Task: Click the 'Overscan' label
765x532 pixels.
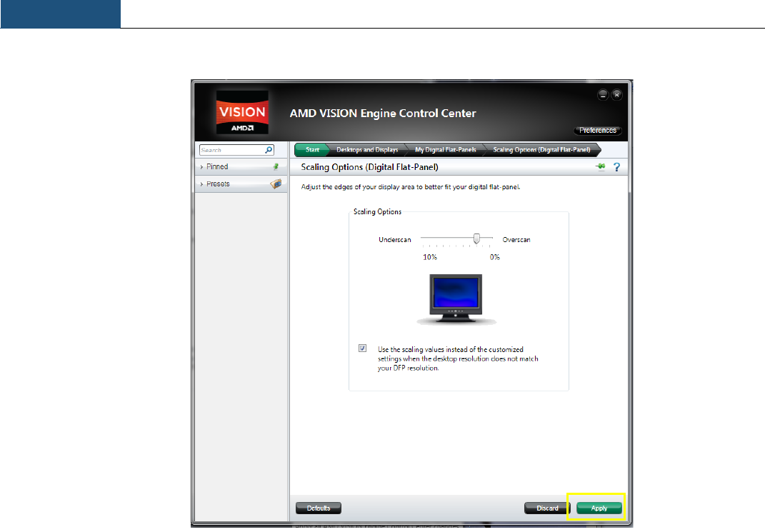Action: pos(516,240)
